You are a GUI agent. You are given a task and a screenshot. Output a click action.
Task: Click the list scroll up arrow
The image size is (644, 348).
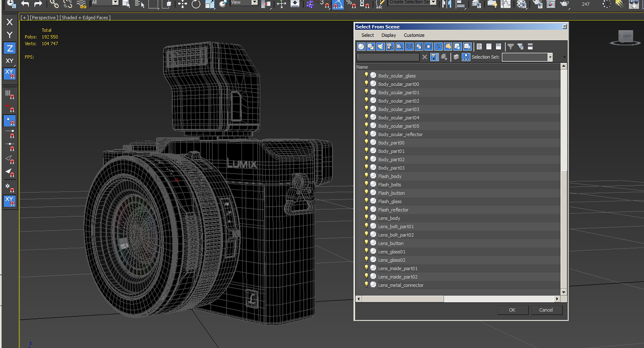coord(563,67)
